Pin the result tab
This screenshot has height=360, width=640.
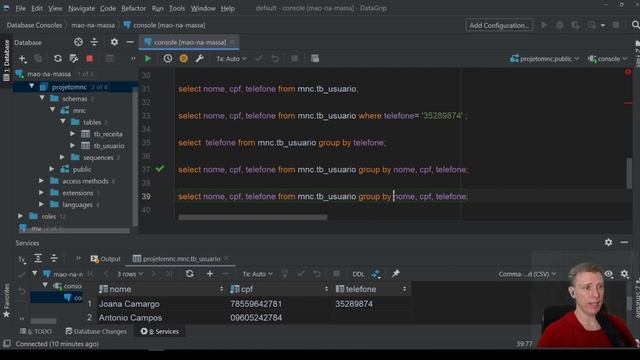395,274
